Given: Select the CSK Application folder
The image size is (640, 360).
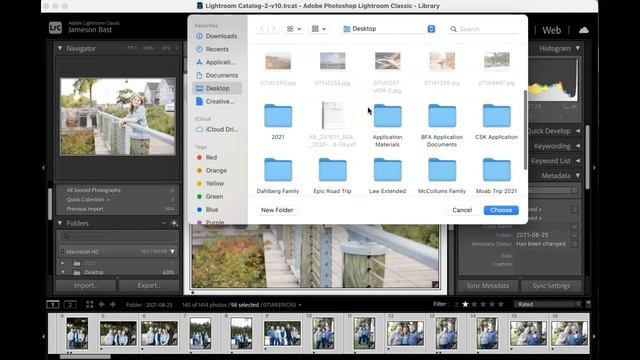Looking at the screenshot, I should click(497, 116).
